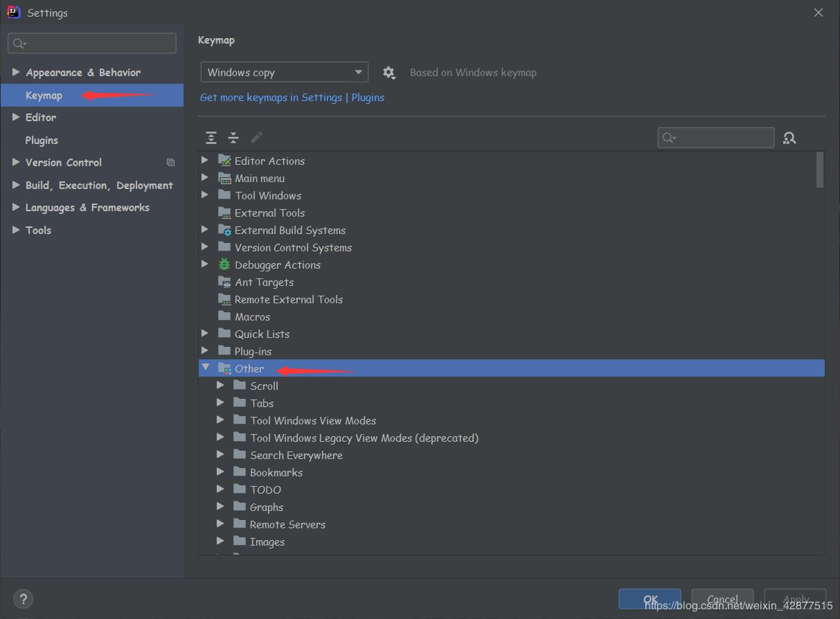Image resolution: width=840 pixels, height=619 pixels.
Task: Expand the Languages & Frameworks arrow
Action: point(16,207)
